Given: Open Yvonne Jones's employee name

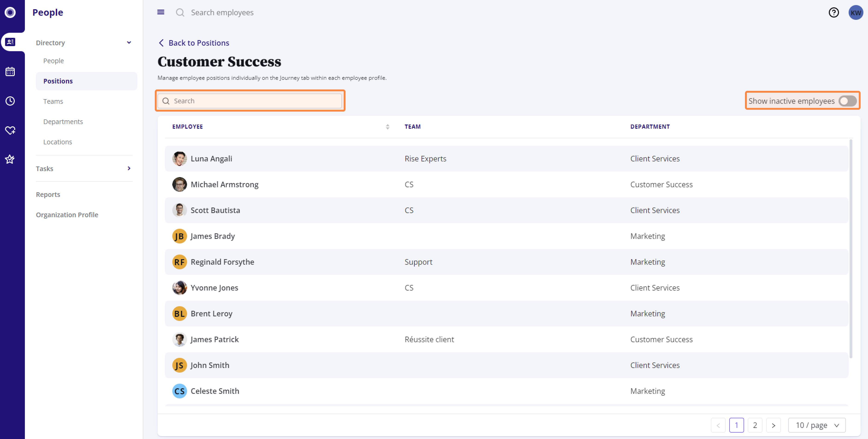Looking at the screenshot, I should pos(214,288).
